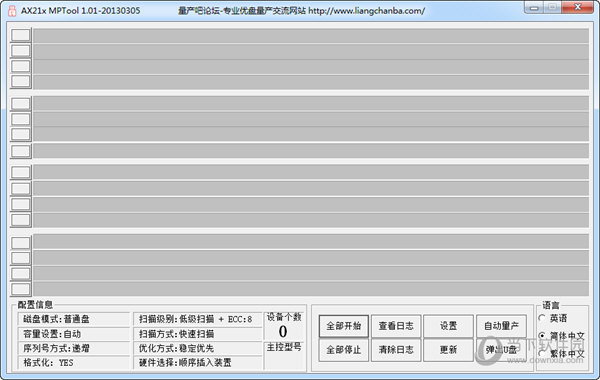This screenshot has height=380, width=600.
Task: Click the 格式化: YES config field
Action: pos(74,363)
